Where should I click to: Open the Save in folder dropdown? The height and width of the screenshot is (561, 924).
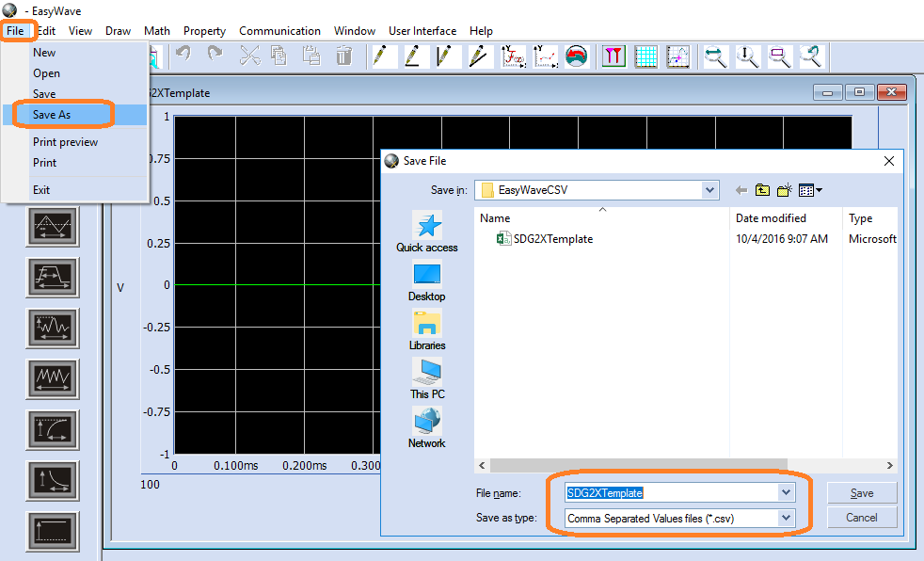point(709,190)
